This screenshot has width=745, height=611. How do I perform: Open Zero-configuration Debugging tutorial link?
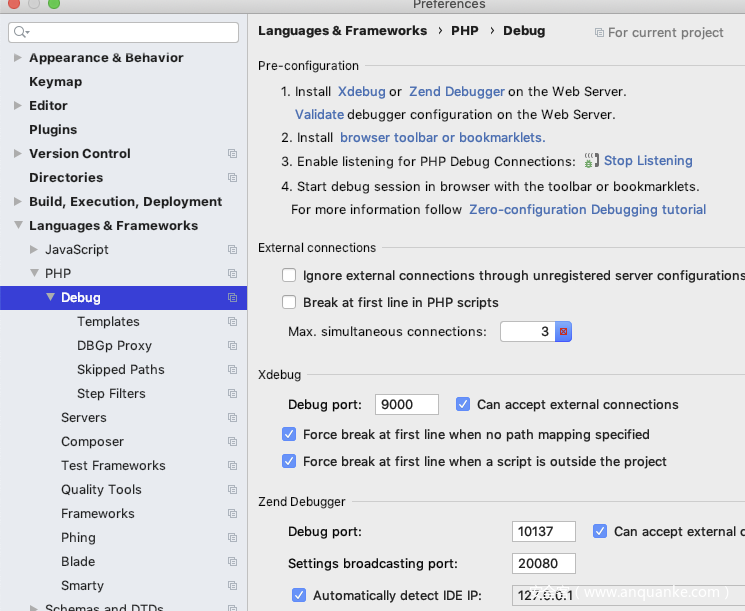(x=587, y=210)
